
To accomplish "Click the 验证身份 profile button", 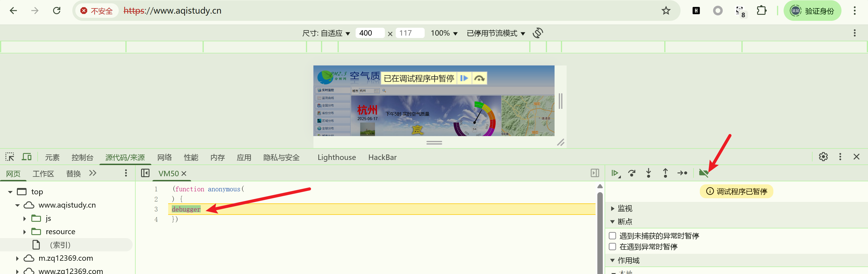I will (813, 11).
